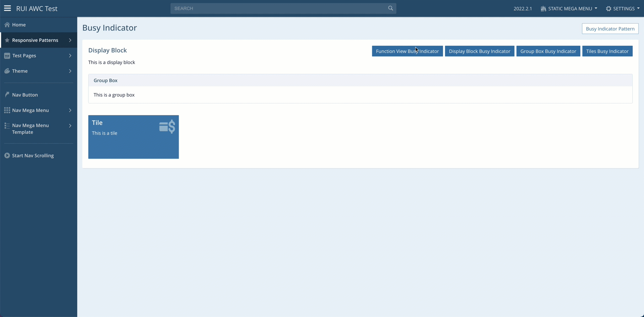Screen dimensions: 644x317
Task: Expand Nav Mega Menu Template chevron
Action: [x=70, y=126]
